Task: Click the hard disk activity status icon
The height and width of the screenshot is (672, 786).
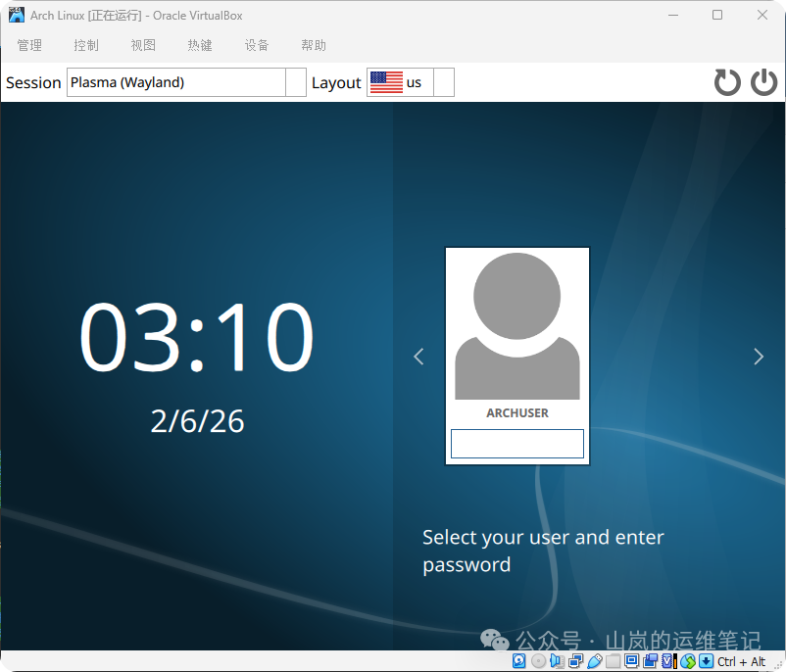Action: (x=518, y=661)
